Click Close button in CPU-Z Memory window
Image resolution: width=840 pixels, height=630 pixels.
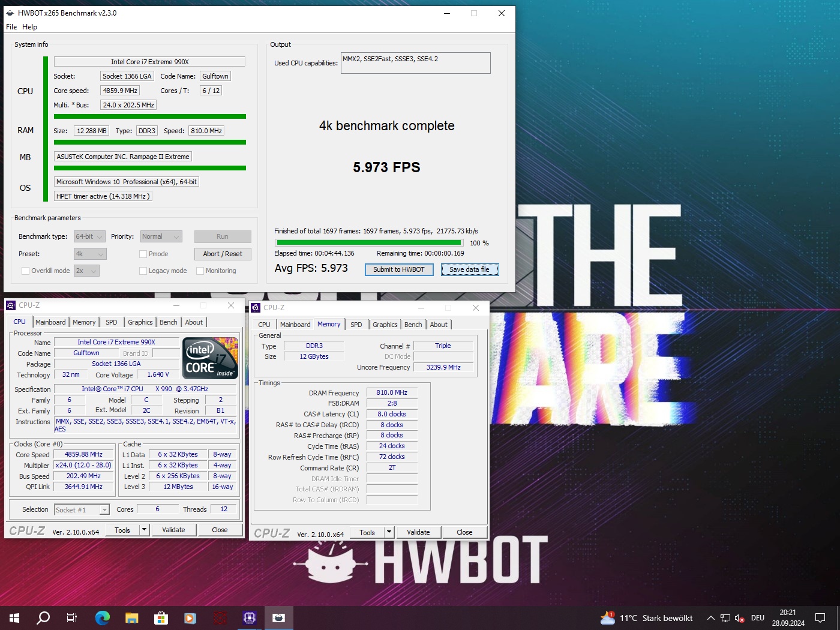click(464, 532)
